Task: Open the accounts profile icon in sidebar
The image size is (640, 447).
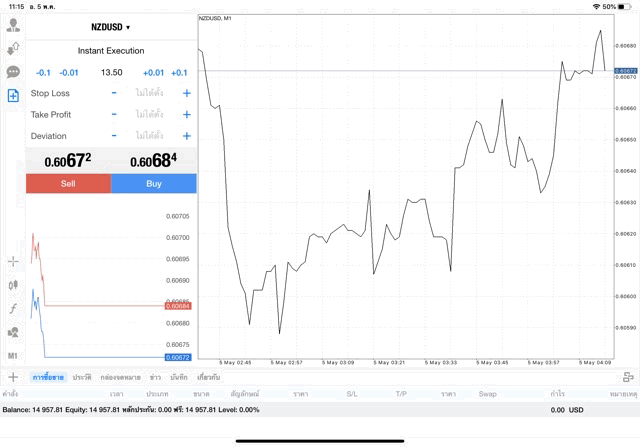Action: [x=13, y=25]
